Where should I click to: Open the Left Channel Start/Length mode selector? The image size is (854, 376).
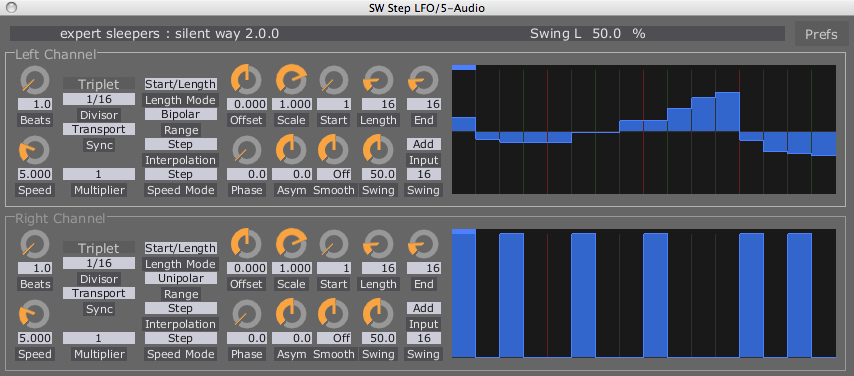click(x=180, y=84)
